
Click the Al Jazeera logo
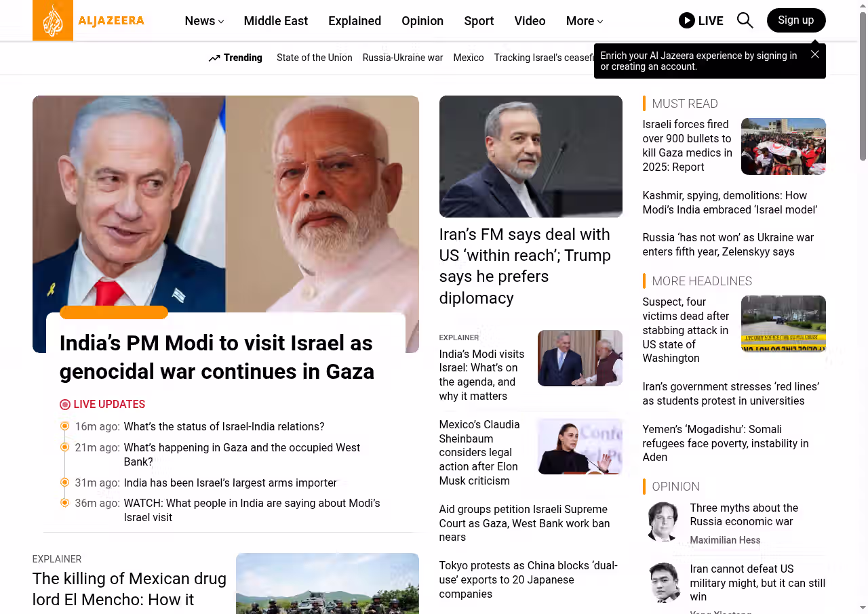pyautogui.click(x=89, y=20)
